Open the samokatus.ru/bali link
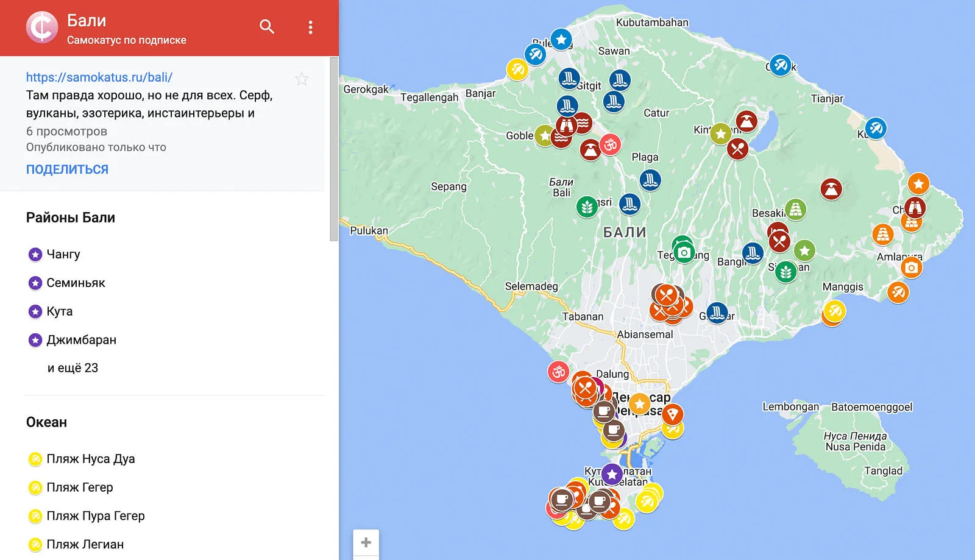Screen dimensions: 975x560 99,77
